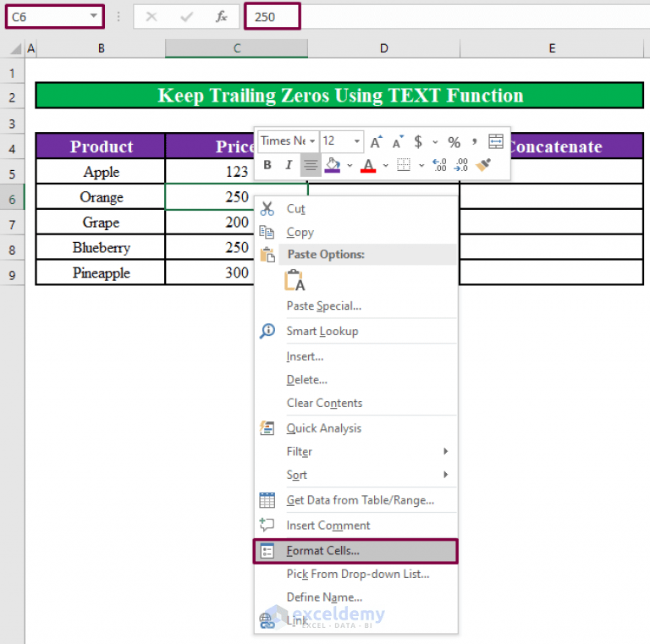Select column D header
Screen dimensions: 650x644
384,48
